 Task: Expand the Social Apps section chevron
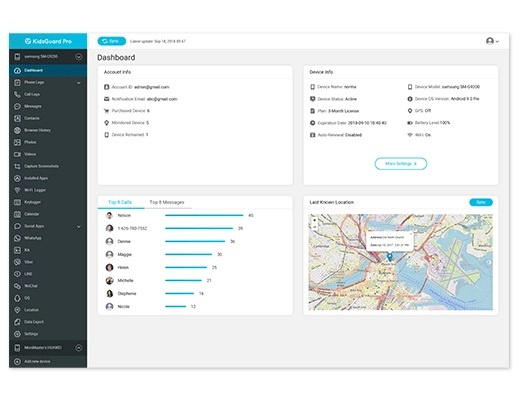[79, 227]
